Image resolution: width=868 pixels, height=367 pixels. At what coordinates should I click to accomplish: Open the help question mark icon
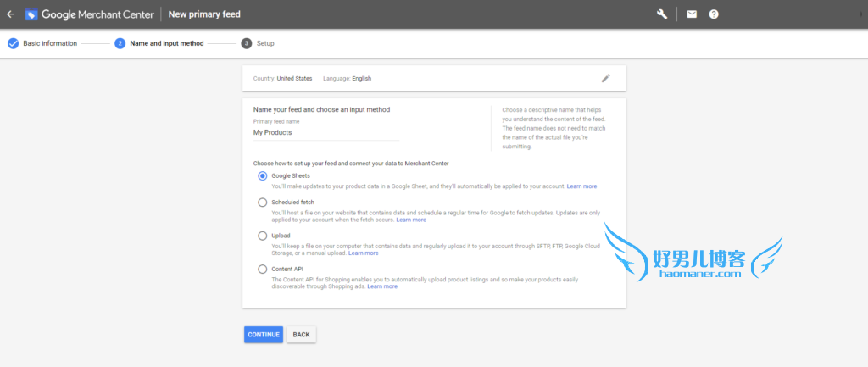click(714, 14)
